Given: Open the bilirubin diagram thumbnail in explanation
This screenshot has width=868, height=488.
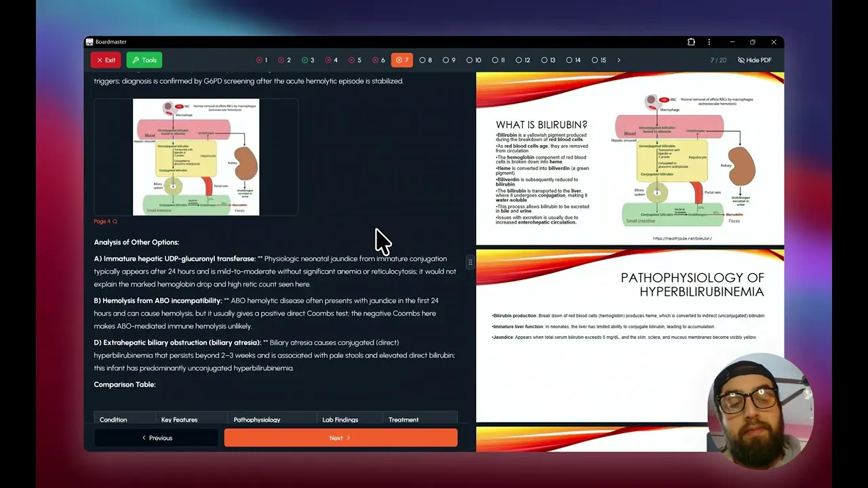Looking at the screenshot, I should (196, 157).
